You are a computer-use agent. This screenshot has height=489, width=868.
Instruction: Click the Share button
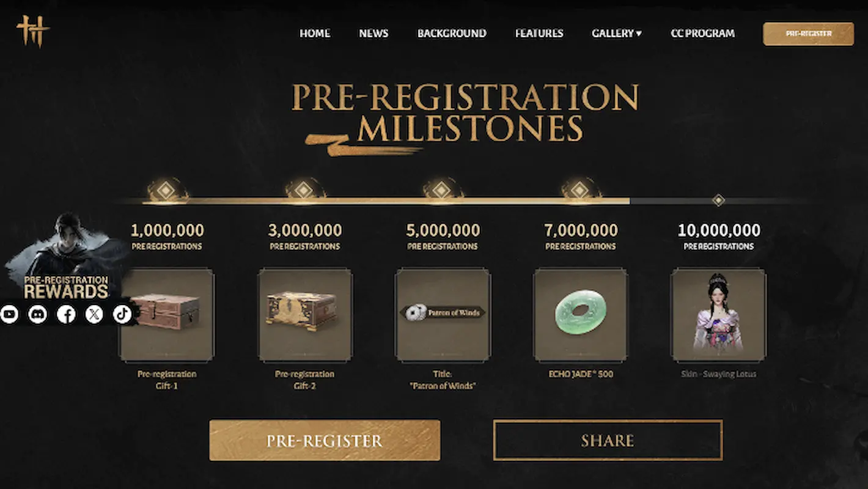[x=608, y=440]
